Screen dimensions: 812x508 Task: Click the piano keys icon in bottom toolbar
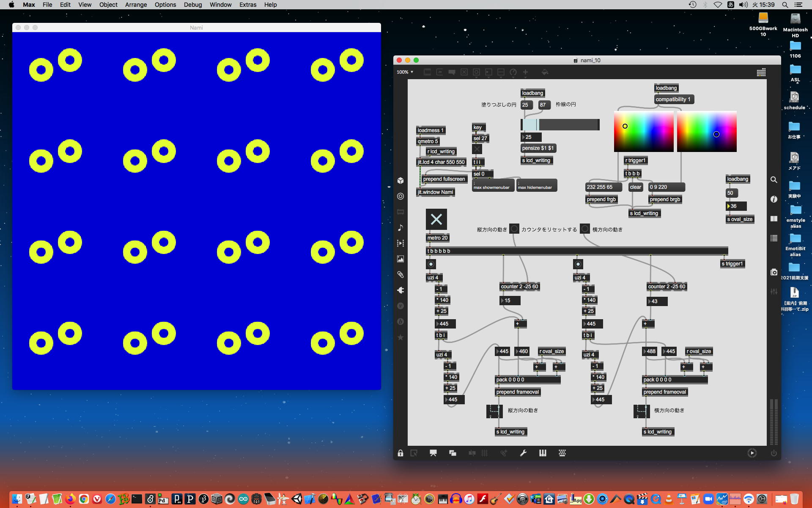543,453
